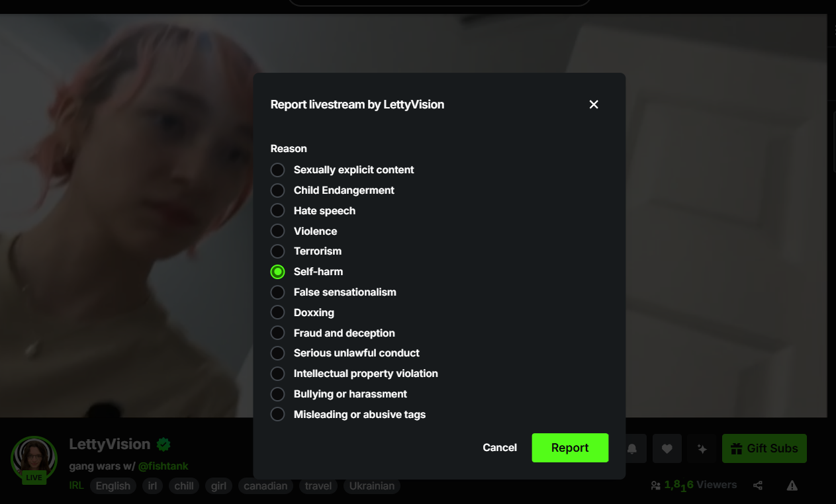Select Serious unlawful conduct option

click(277, 353)
